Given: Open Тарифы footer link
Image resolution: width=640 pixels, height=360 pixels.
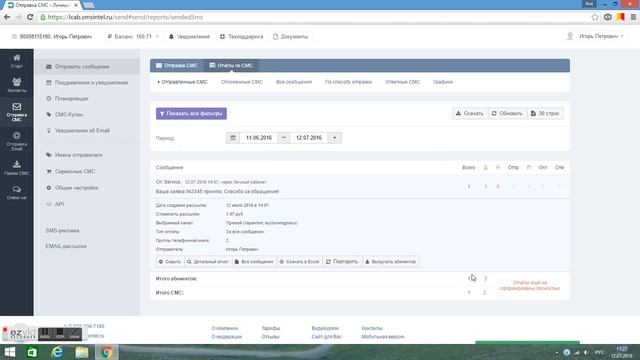Looking at the screenshot, I should 271,328.
